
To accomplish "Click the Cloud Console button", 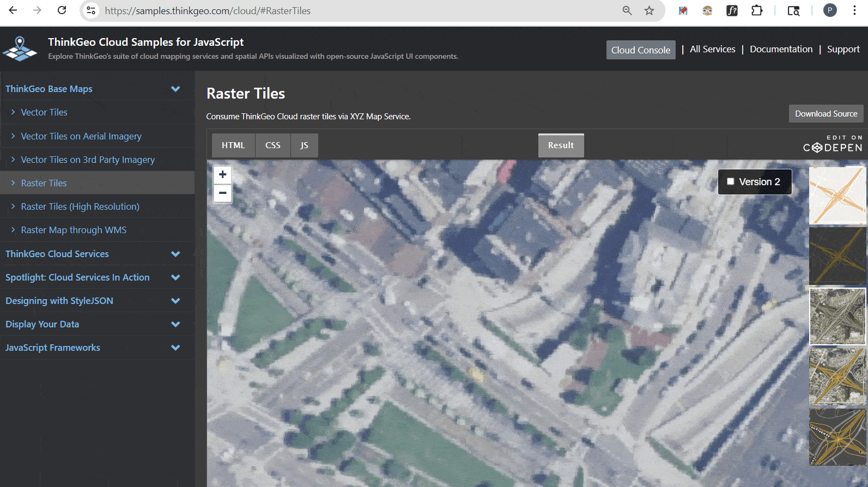I will click(x=641, y=50).
